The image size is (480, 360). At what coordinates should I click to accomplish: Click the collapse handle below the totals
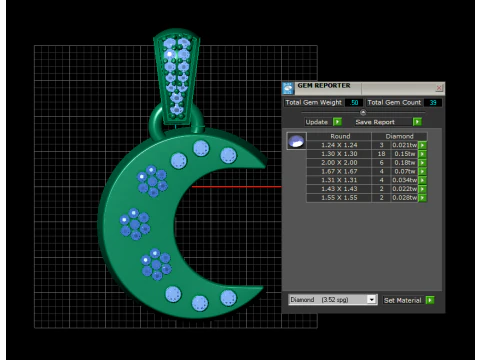(x=363, y=113)
